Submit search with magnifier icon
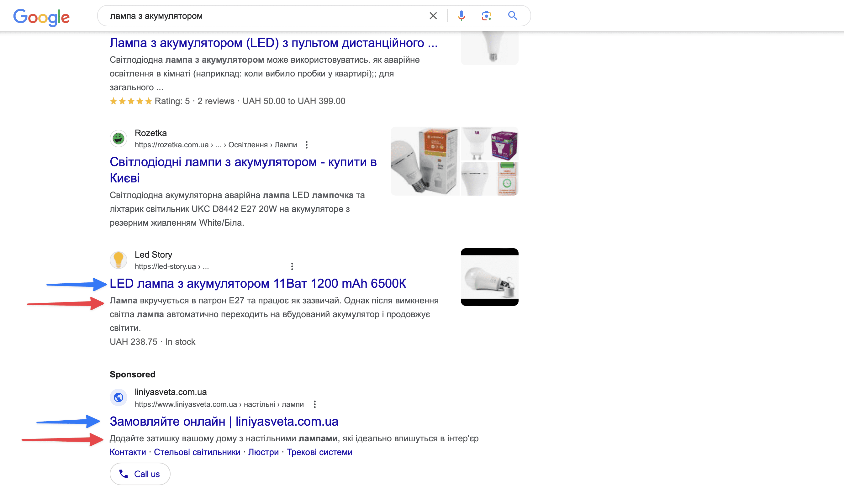844x504 pixels. click(513, 16)
